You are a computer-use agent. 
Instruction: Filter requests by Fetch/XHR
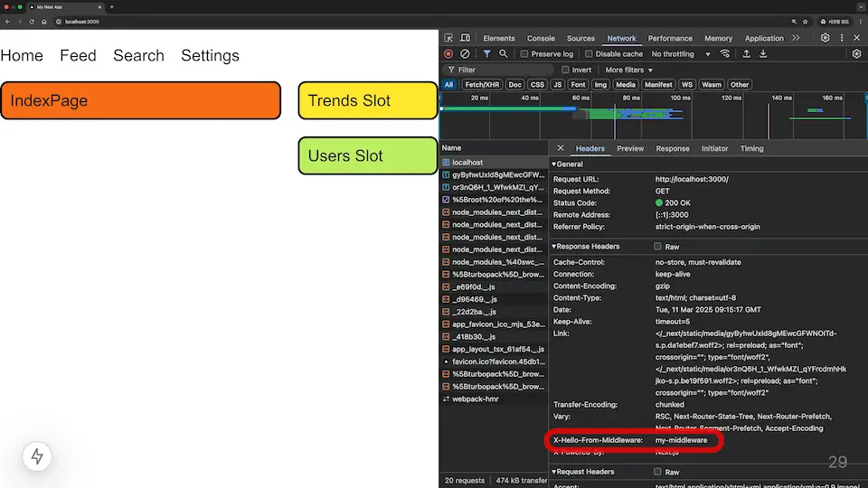tap(482, 85)
